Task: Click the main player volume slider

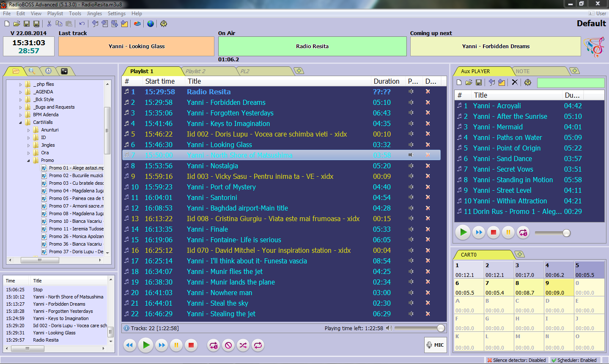Action: click(420, 328)
